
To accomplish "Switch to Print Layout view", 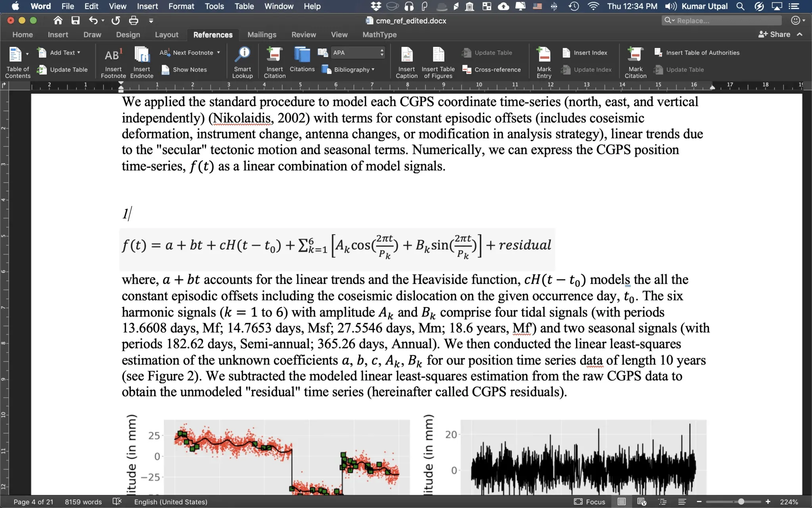I will 622,502.
